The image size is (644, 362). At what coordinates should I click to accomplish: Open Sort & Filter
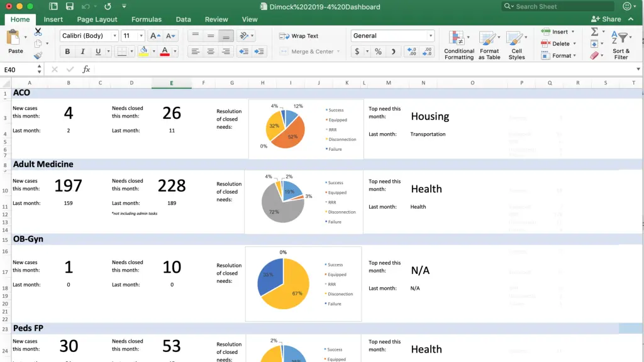(621, 45)
